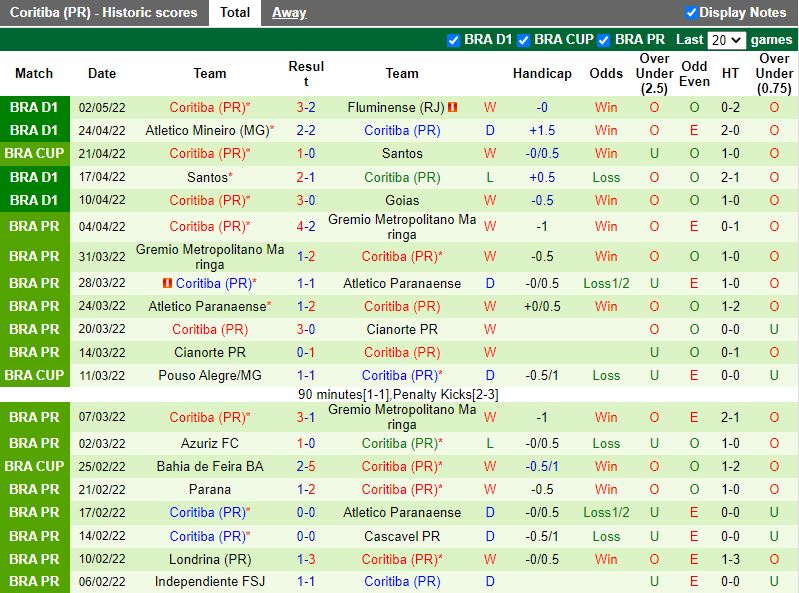Select Loss1/2 odds on 28/03/22

point(606,283)
